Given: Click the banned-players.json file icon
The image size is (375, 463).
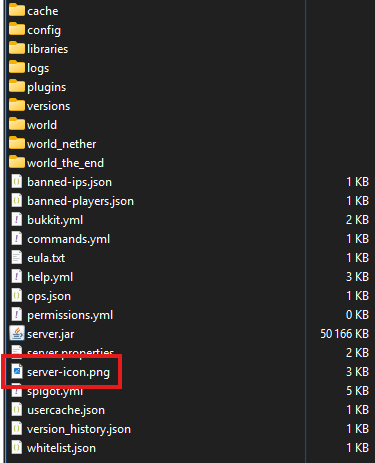Looking at the screenshot, I should (x=17, y=201).
